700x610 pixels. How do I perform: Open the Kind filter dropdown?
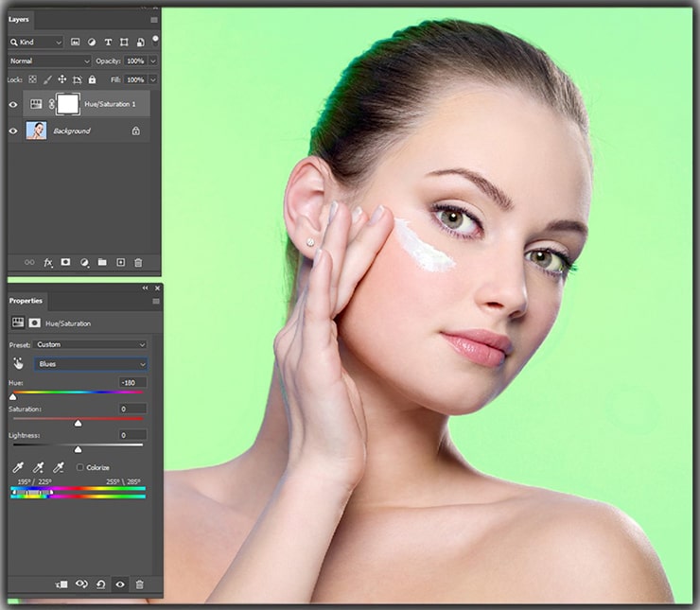coord(36,42)
